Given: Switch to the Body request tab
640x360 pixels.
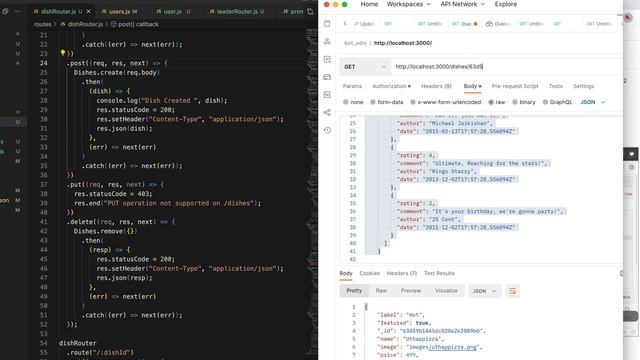Looking at the screenshot, I should point(472,86).
